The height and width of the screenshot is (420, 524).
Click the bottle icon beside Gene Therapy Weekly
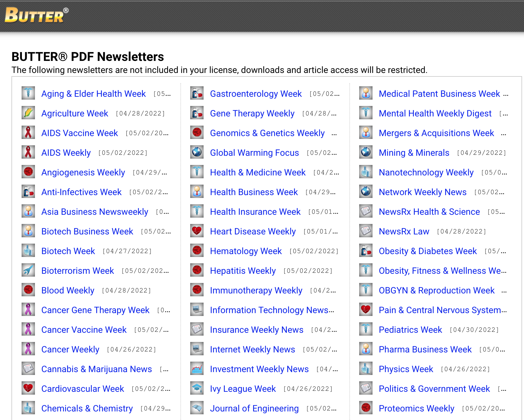point(197,113)
